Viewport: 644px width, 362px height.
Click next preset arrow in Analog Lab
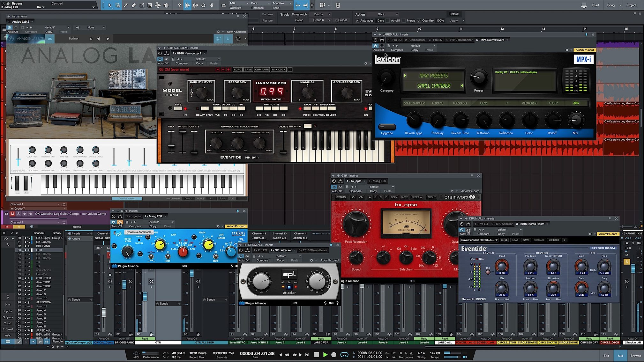pyautogui.click(x=108, y=39)
